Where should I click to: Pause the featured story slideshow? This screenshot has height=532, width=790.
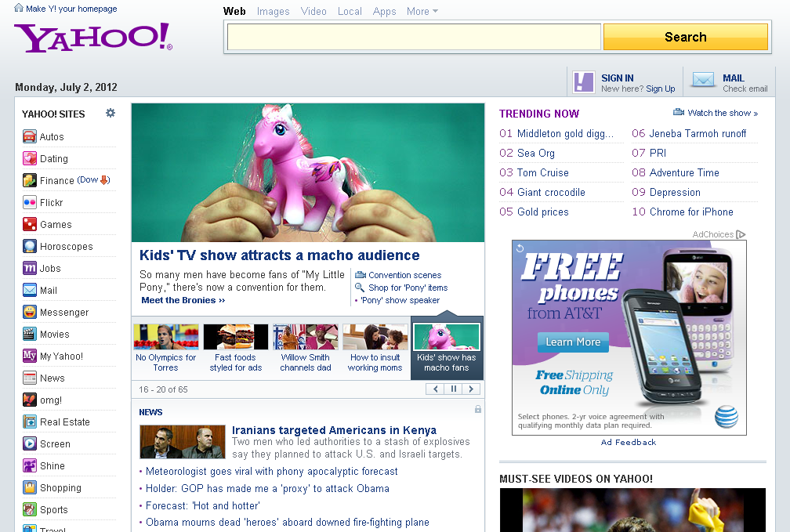click(453, 389)
